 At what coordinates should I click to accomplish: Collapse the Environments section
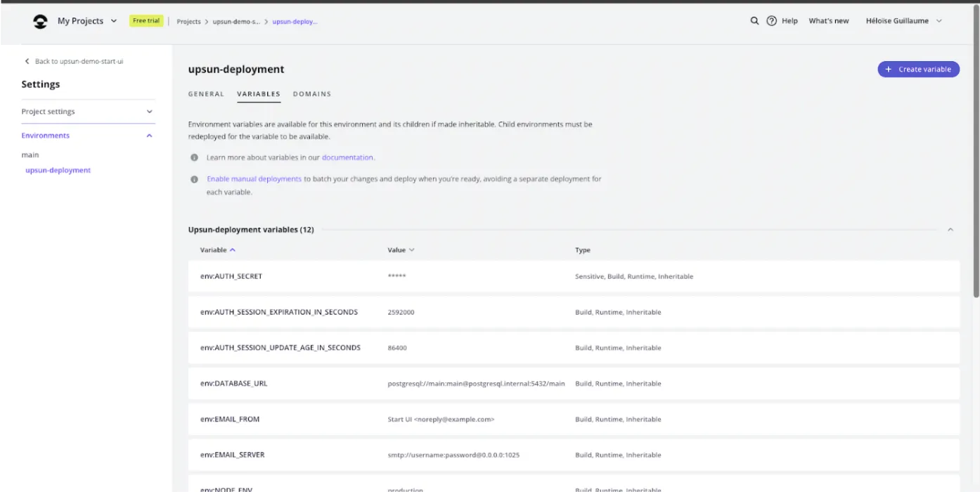pos(149,136)
